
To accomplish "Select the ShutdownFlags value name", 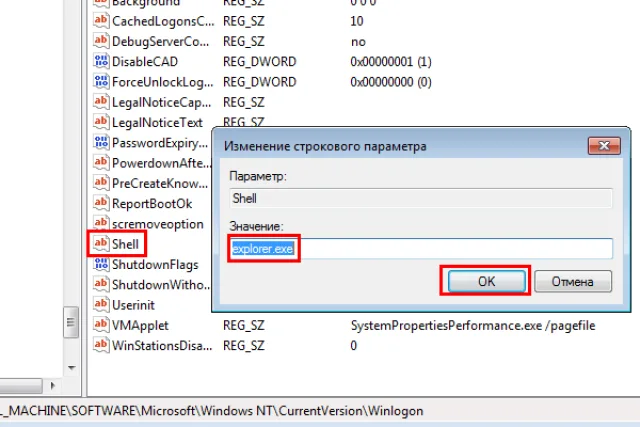I will pos(155,265).
